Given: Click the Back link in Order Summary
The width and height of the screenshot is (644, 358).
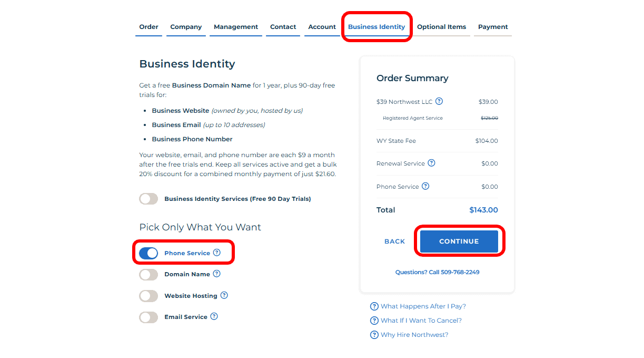Looking at the screenshot, I should [x=394, y=241].
